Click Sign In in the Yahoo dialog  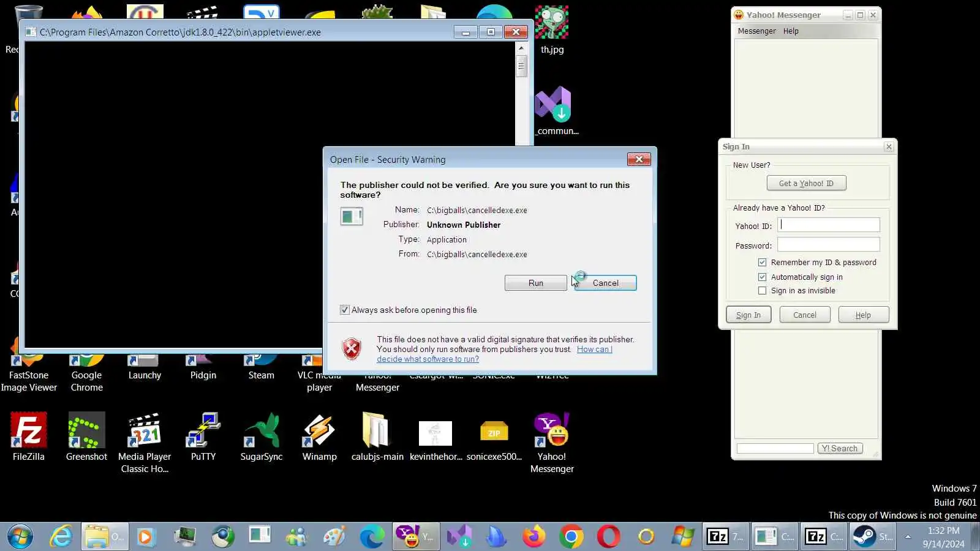(x=748, y=315)
